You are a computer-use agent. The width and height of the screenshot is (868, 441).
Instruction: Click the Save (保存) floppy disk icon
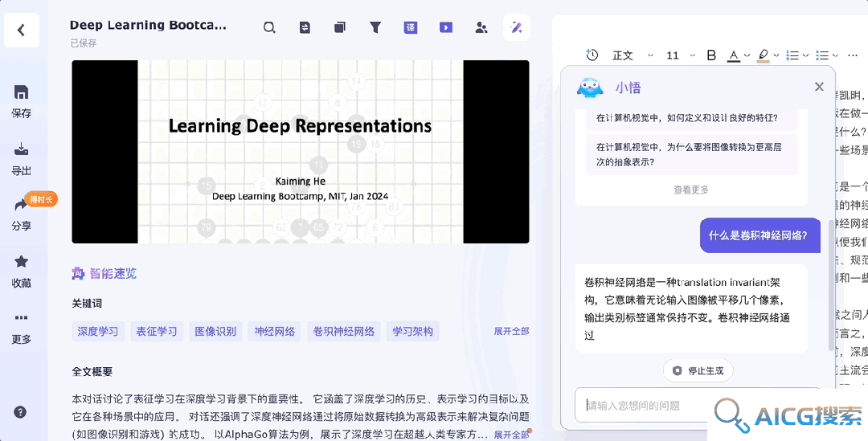point(21,92)
